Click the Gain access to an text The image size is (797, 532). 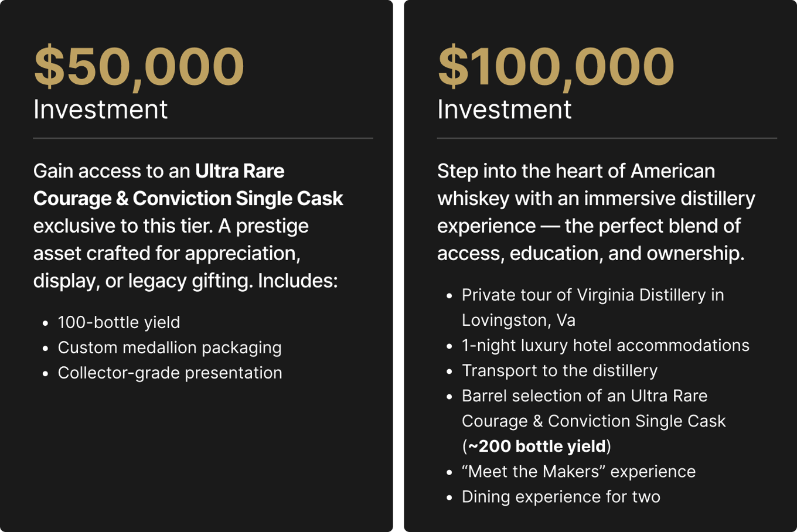[x=112, y=171]
